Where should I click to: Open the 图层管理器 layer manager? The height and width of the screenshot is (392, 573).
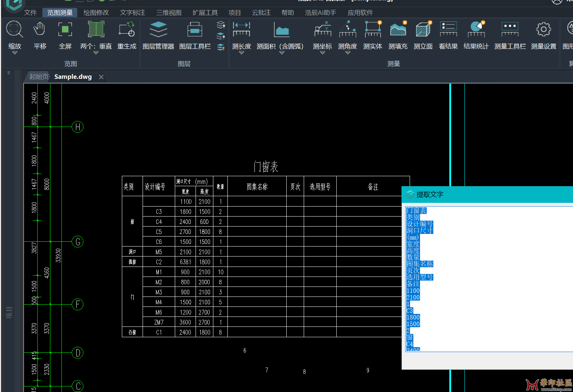tap(158, 30)
